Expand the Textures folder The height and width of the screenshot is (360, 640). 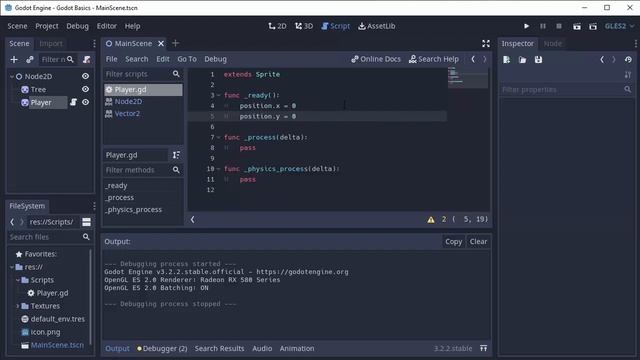(x=18, y=306)
